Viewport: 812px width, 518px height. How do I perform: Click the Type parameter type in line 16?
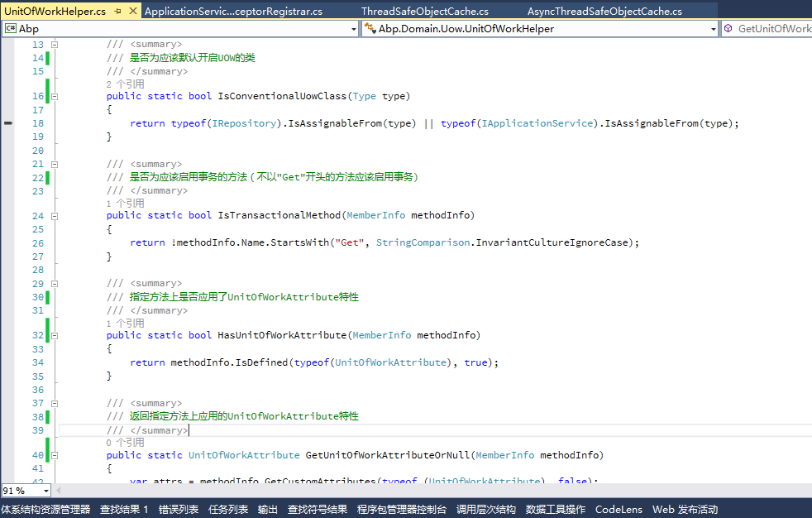pos(365,96)
